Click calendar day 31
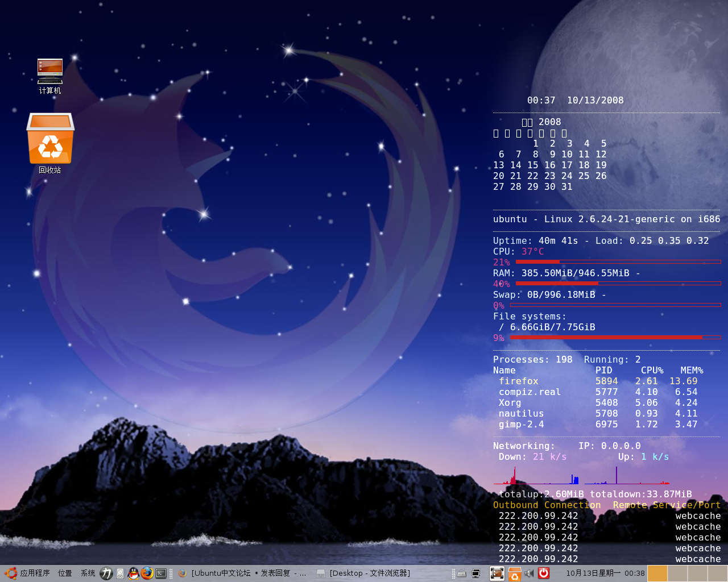Viewport: 728px width, 582px height. (x=567, y=187)
